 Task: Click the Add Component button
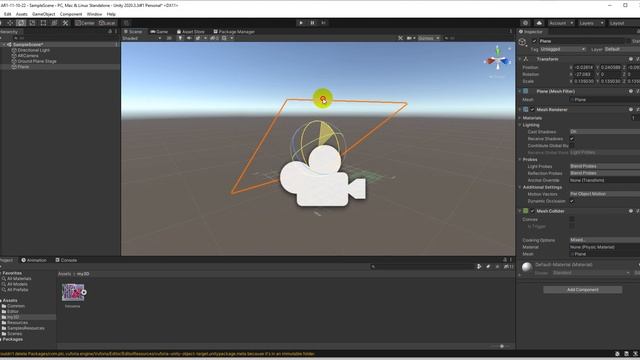point(582,290)
